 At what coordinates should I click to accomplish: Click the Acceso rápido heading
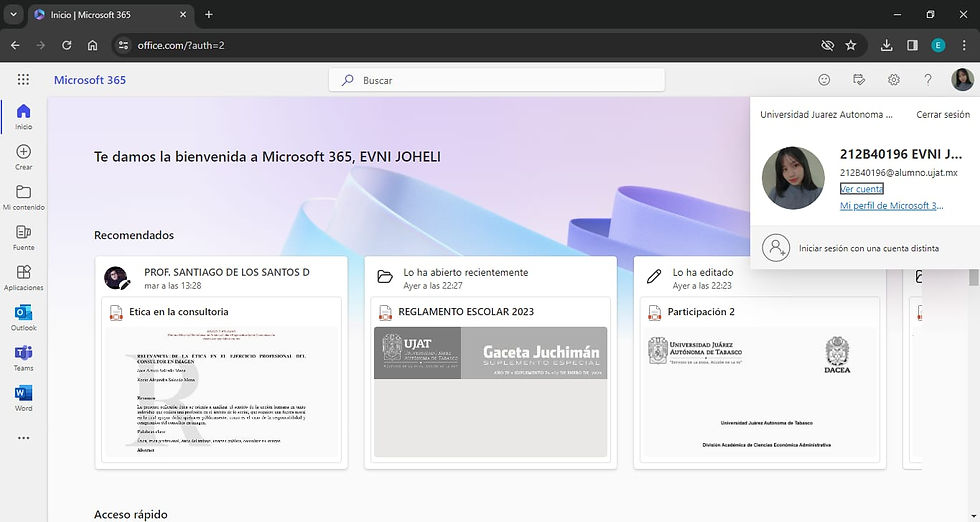pyautogui.click(x=131, y=514)
